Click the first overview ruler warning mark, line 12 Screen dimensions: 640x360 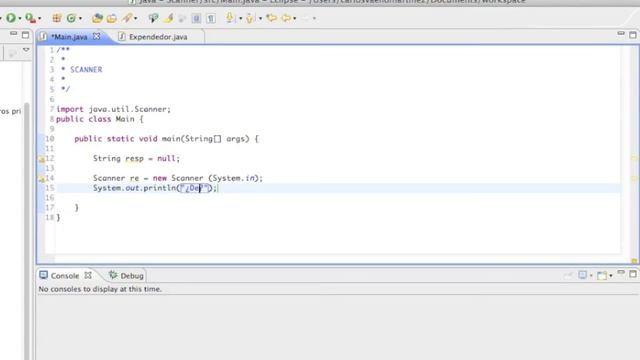(634, 158)
